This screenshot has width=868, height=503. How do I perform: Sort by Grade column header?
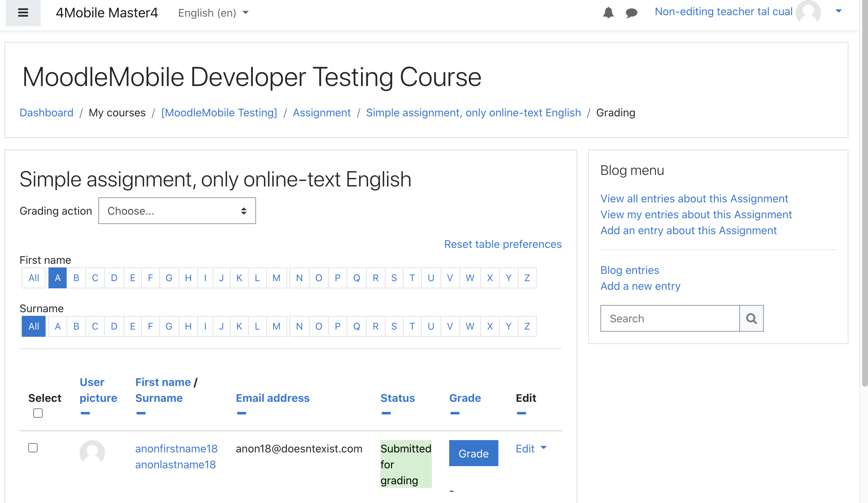[x=465, y=398]
